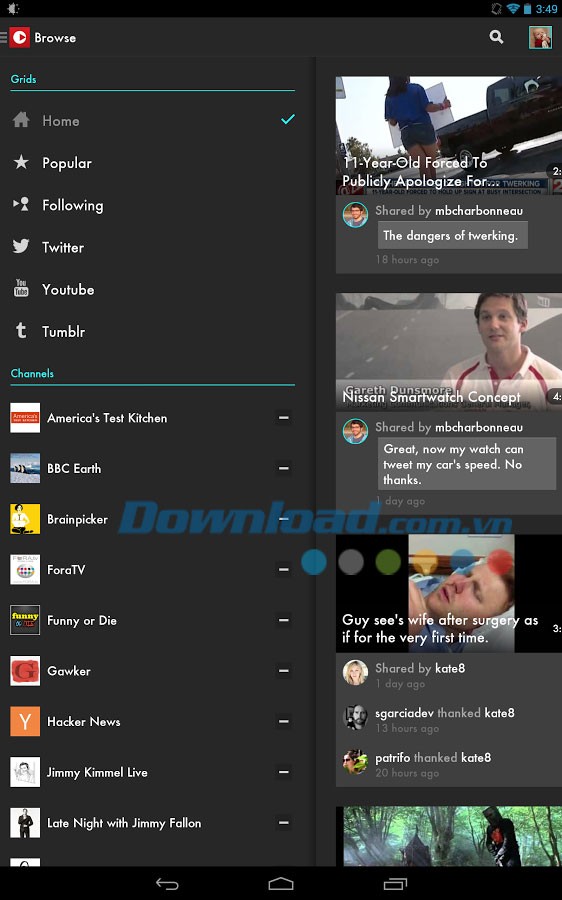Tap the Android back button

(x=167, y=884)
